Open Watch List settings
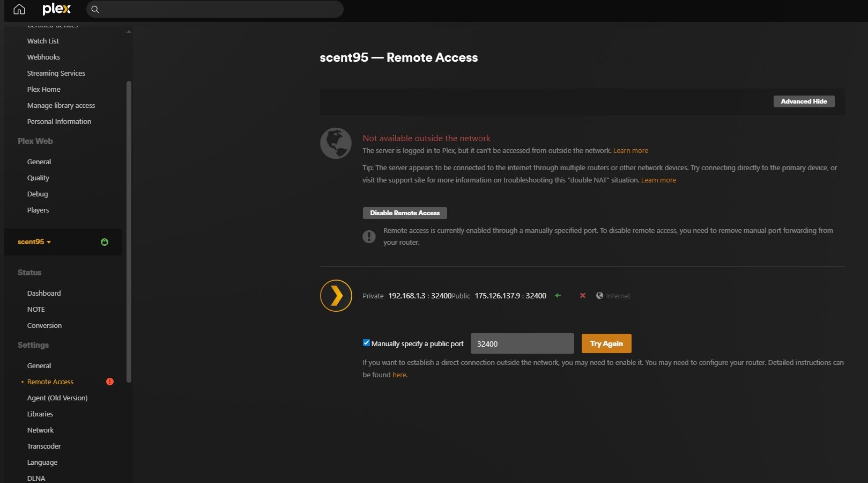The height and width of the screenshot is (483, 868). (43, 41)
